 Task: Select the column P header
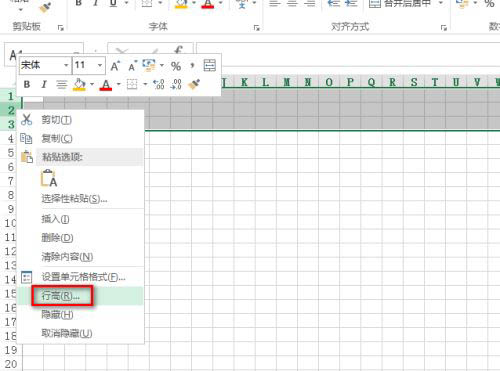(350, 82)
